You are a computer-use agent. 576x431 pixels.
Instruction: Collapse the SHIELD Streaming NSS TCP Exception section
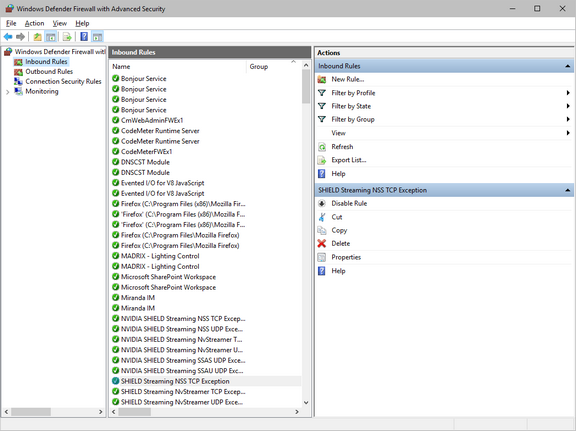(568, 190)
